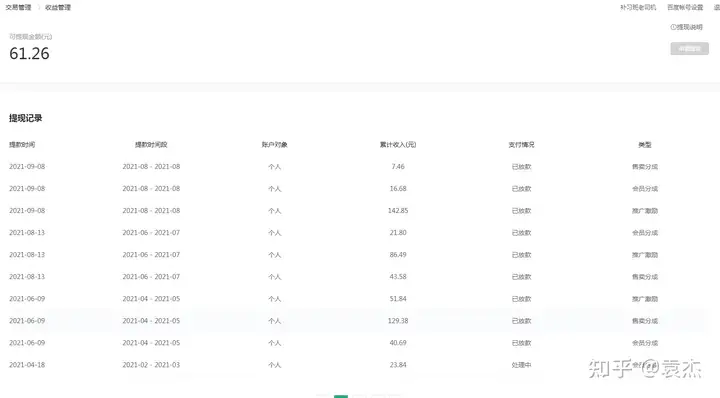Click the 支付情况 column header

point(521,145)
